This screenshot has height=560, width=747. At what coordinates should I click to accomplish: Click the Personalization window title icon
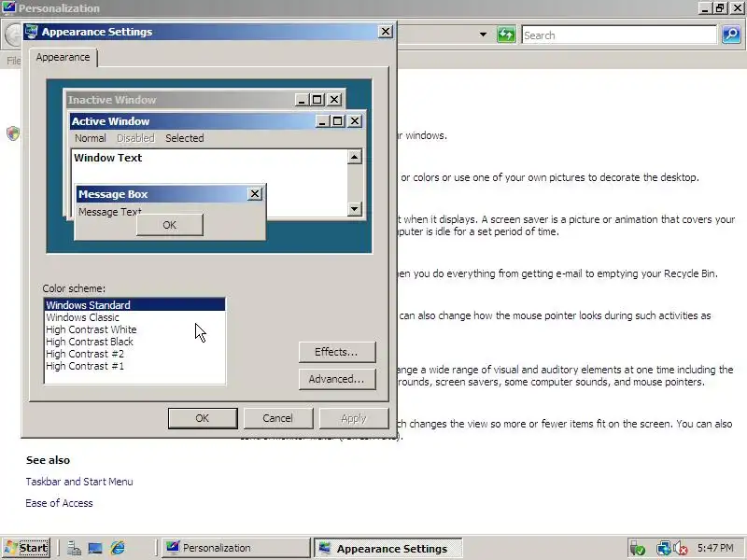[9, 7]
